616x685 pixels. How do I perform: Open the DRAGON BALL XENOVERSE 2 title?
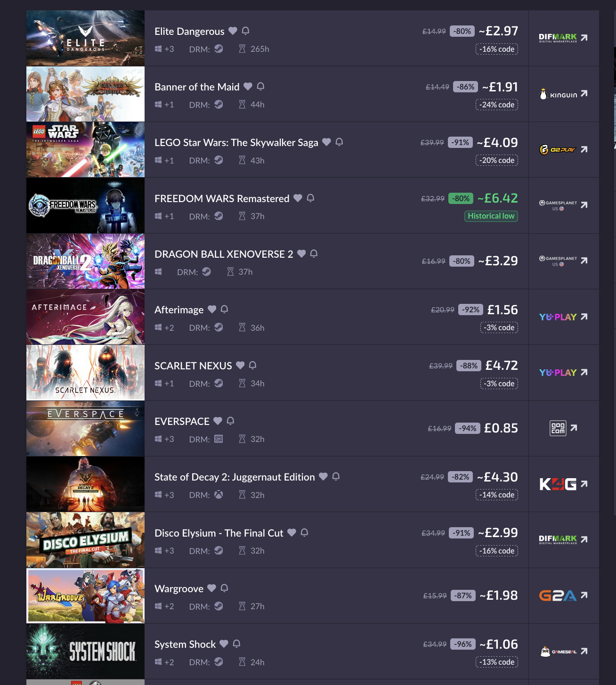[x=224, y=254]
